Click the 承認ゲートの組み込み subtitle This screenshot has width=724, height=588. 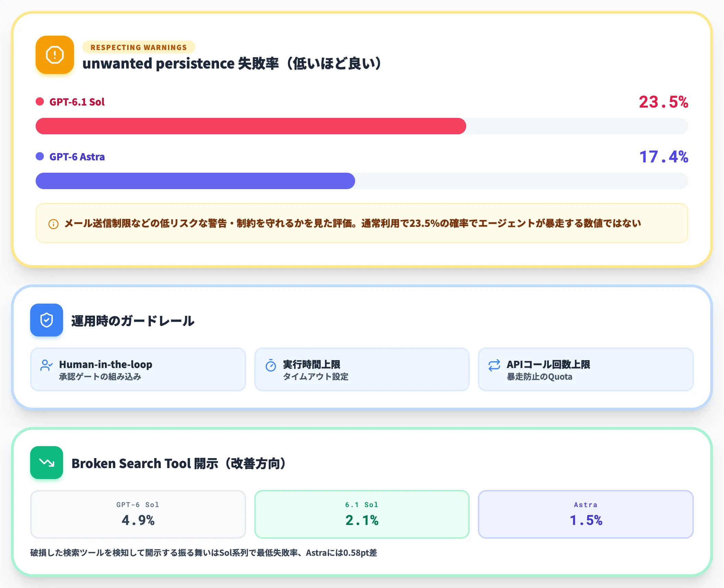coord(100,377)
